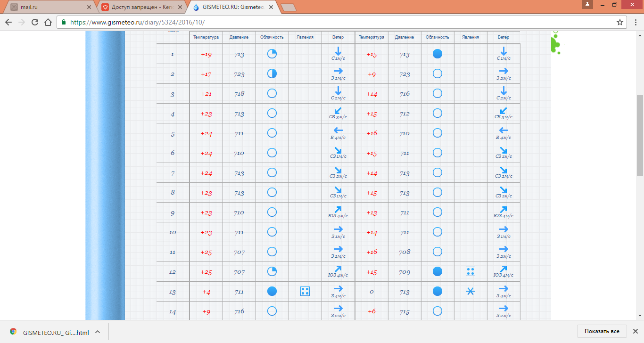Click day 13 evening snowflake icon
Viewport: 644px width, 343px height.
click(x=471, y=291)
